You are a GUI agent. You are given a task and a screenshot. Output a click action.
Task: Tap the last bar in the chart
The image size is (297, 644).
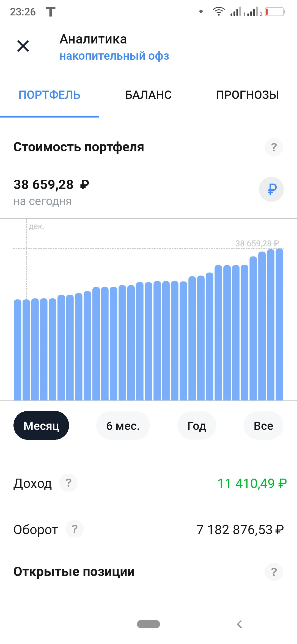click(x=279, y=324)
